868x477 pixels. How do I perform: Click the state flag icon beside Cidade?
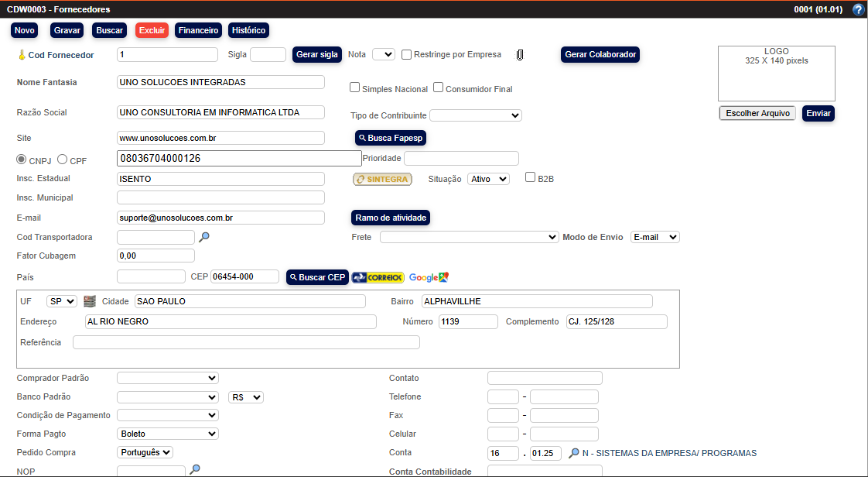coord(91,300)
